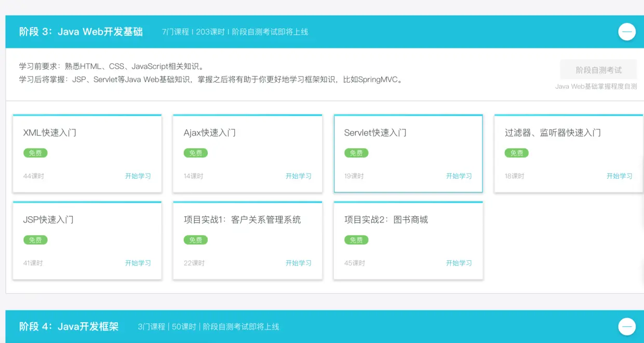Click the 45课时 label on 图书商城 card

coord(355,263)
